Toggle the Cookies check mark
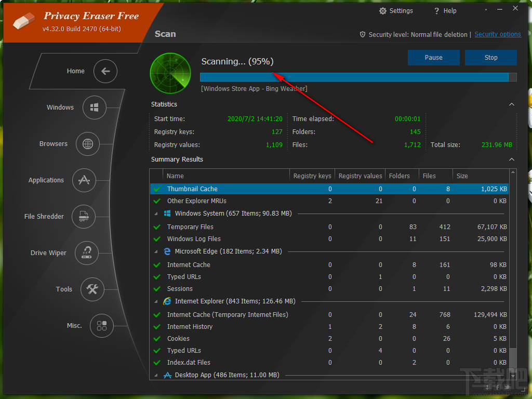532x399 pixels. 157,339
